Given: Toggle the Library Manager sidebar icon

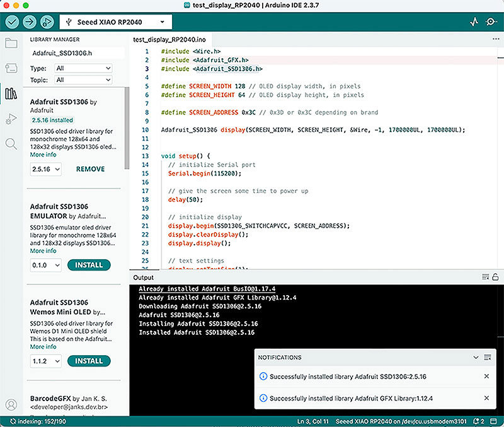Looking at the screenshot, I should 11,93.
